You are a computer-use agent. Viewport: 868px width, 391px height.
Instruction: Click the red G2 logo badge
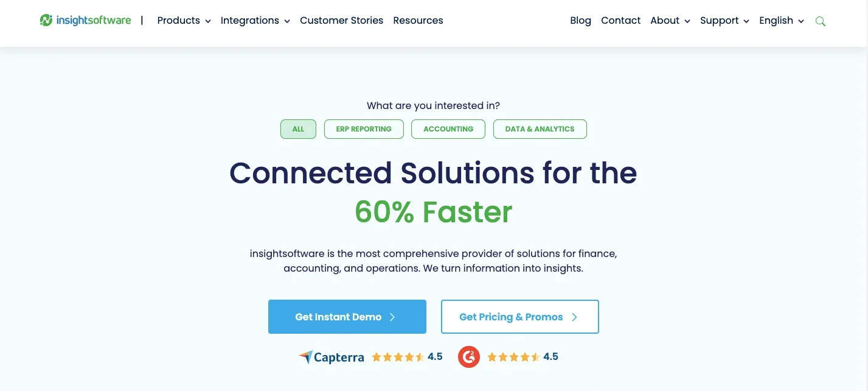point(469,357)
